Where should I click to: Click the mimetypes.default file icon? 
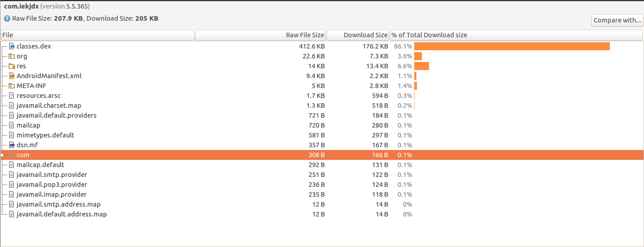(x=12, y=135)
